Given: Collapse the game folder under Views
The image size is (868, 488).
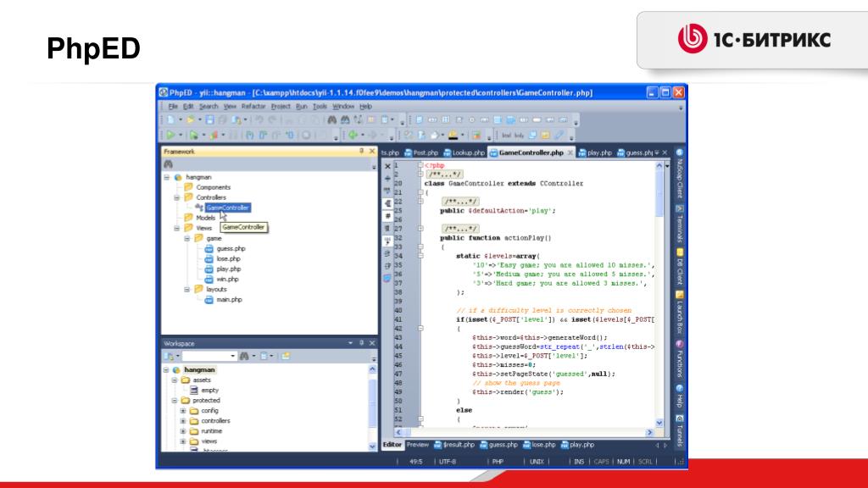Looking at the screenshot, I should coord(187,238).
